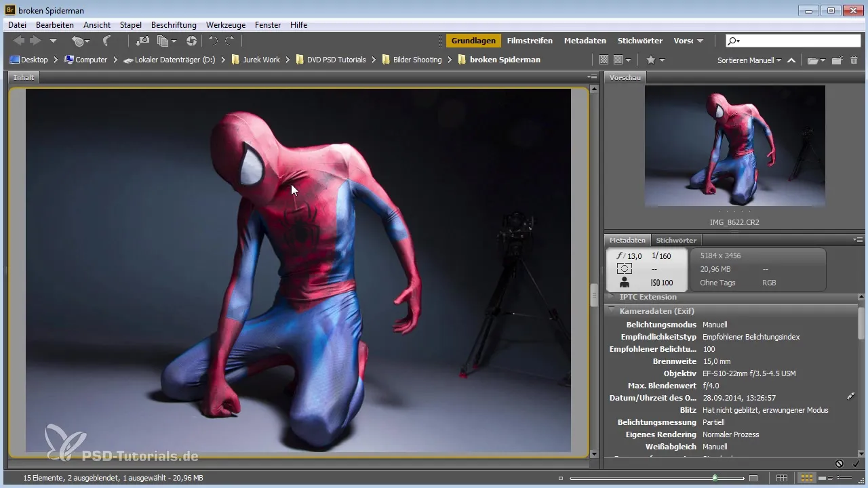The image size is (868, 488).
Task: Click the get photos from camera icon
Action: pos(142,41)
